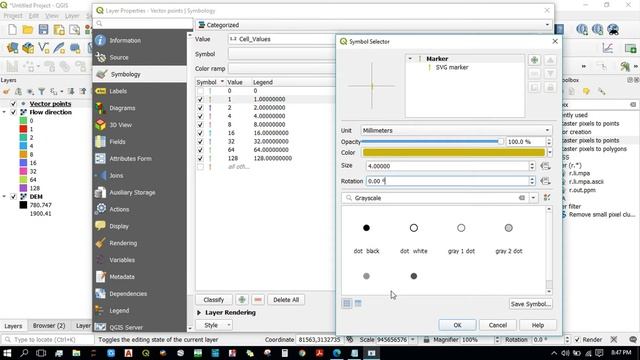640x360 pixels.
Task: Open the Categorized renderer dropdown
Action: pos(373,25)
